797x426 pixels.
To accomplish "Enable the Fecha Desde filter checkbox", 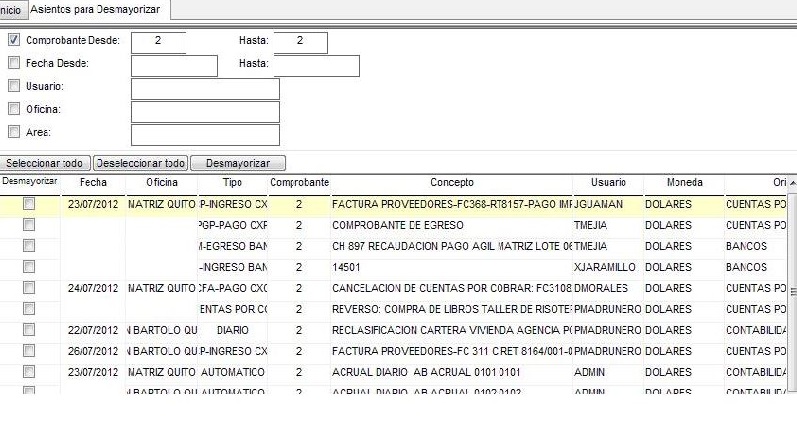I will coord(14,63).
